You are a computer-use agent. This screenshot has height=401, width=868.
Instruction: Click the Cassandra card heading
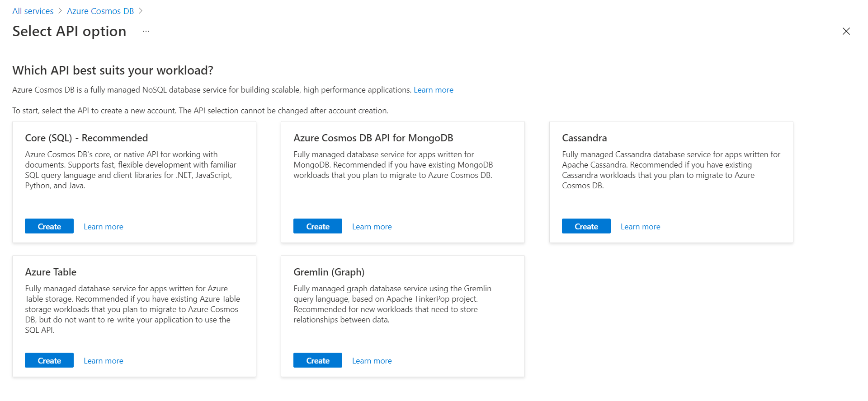(584, 138)
